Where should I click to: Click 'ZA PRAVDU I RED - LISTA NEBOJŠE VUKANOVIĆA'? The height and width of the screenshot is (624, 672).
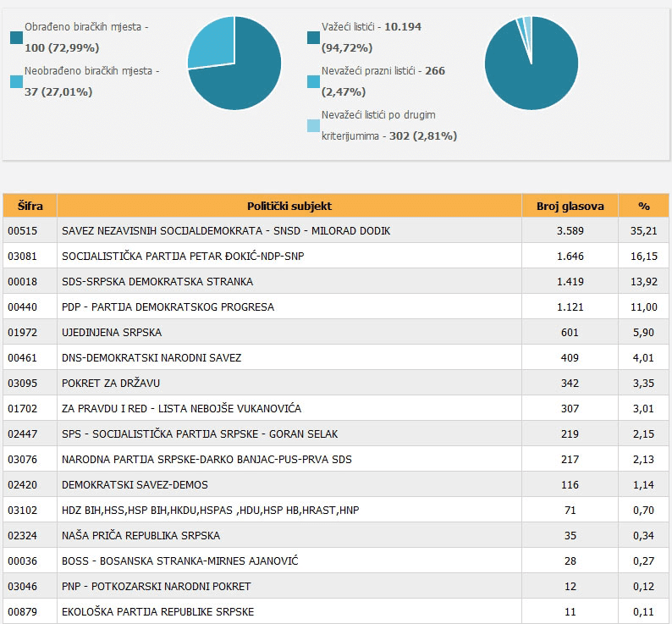pyautogui.click(x=181, y=408)
